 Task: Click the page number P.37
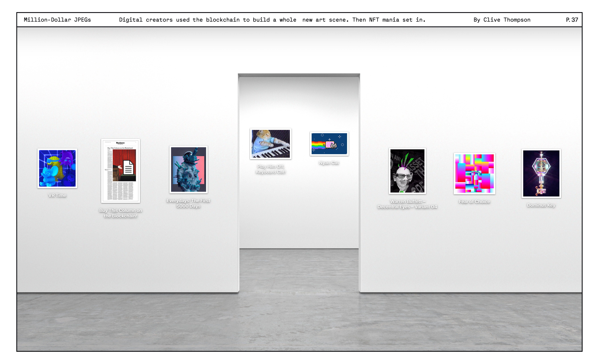572,20
